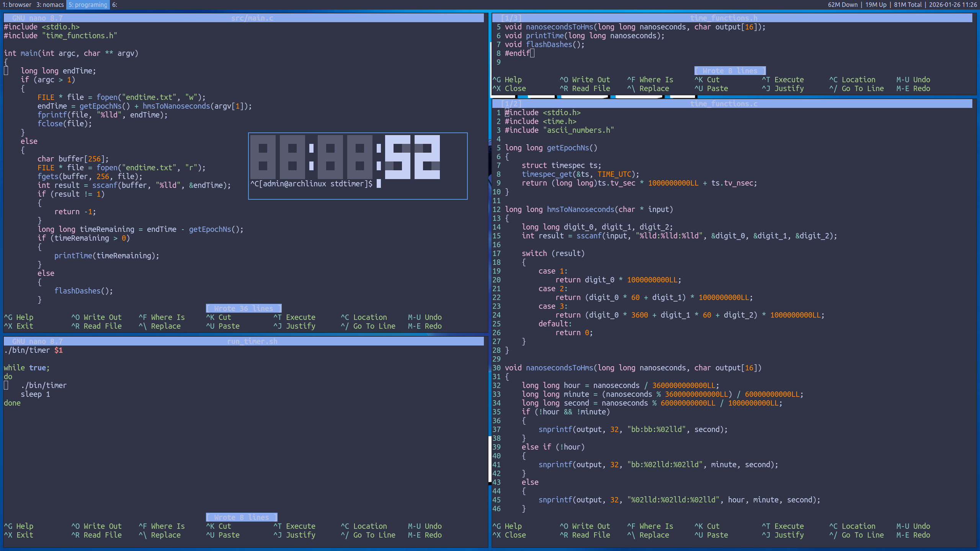Image resolution: width=980 pixels, height=551 pixels.
Task: Click the run_timer.sh title bar
Action: coord(252,341)
